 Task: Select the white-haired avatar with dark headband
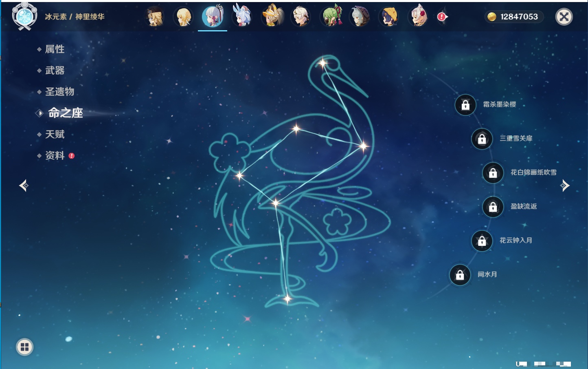point(301,17)
